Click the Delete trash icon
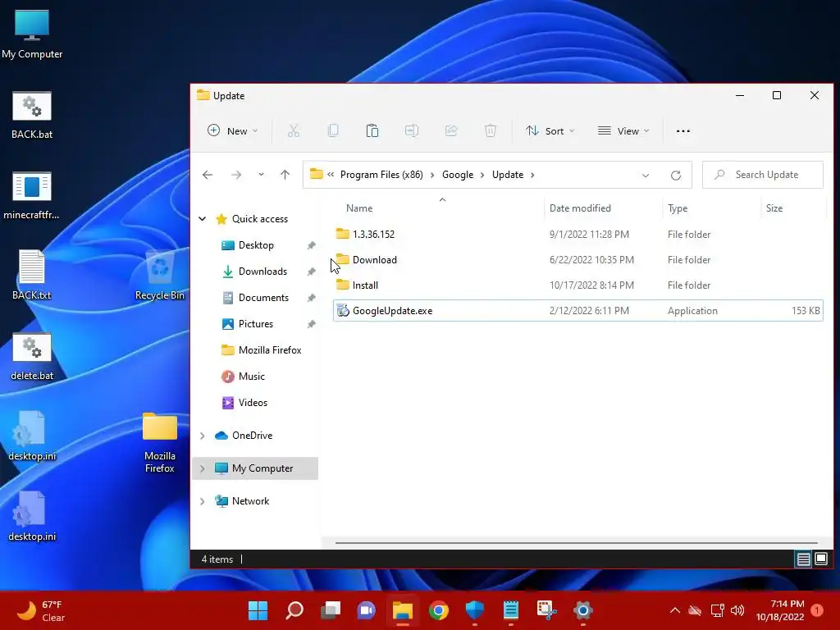The width and height of the screenshot is (840, 630). click(x=491, y=130)
